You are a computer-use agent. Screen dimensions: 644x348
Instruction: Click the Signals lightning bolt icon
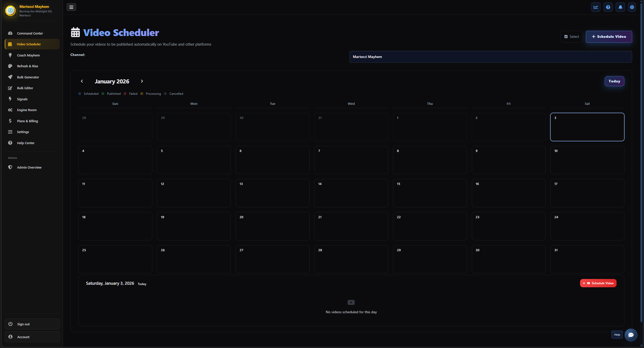(10, 99)
